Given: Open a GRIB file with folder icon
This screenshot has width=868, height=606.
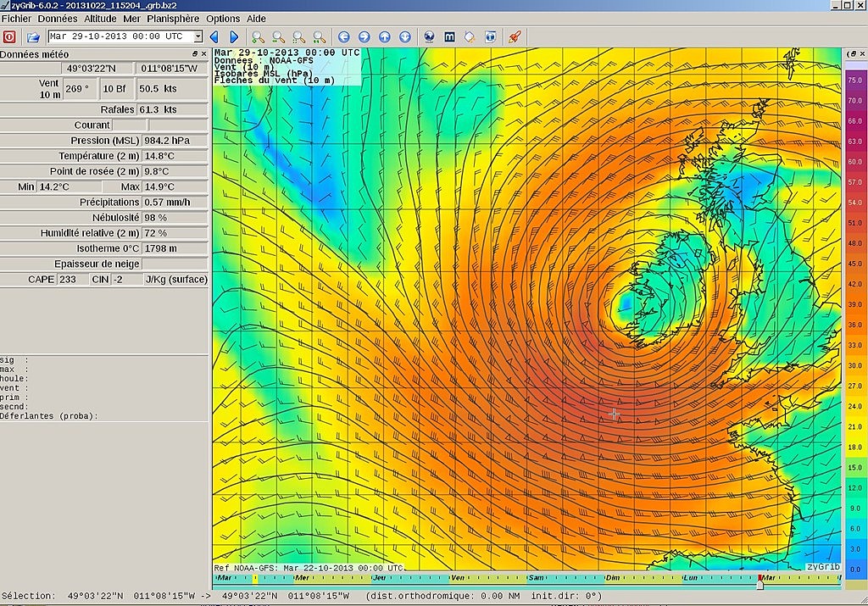Looking at the screenshot, I should click(x=33, y=37).
